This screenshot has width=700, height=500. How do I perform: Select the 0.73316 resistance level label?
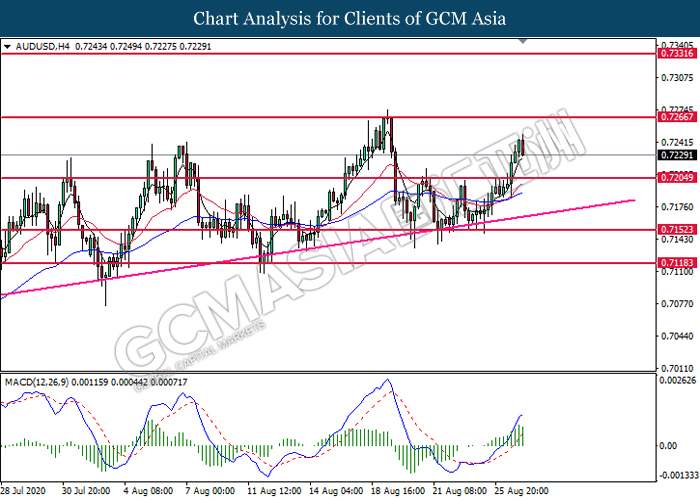677,54
